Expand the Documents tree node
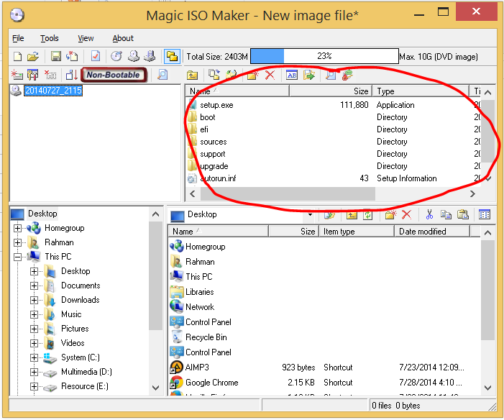The image size is (504, 420). click(34, 286)
